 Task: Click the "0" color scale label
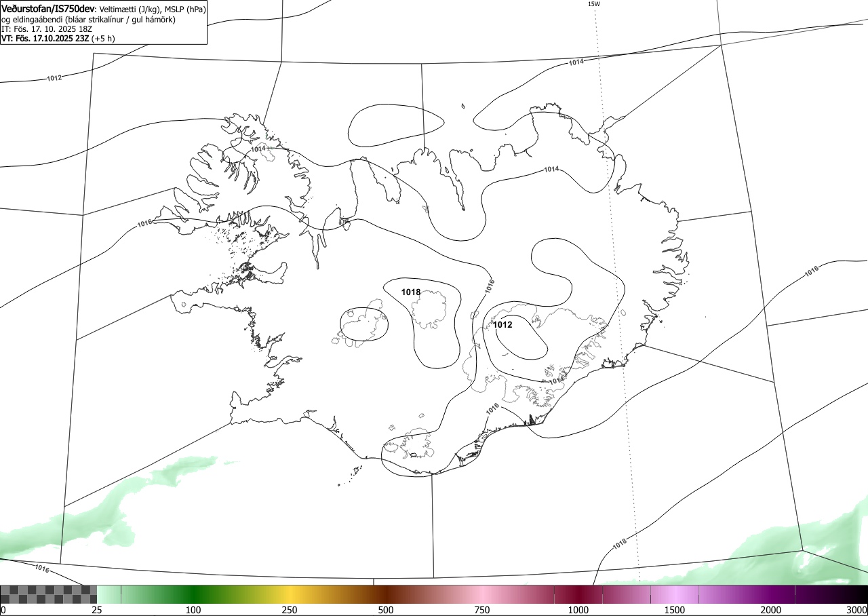[3, 610]
